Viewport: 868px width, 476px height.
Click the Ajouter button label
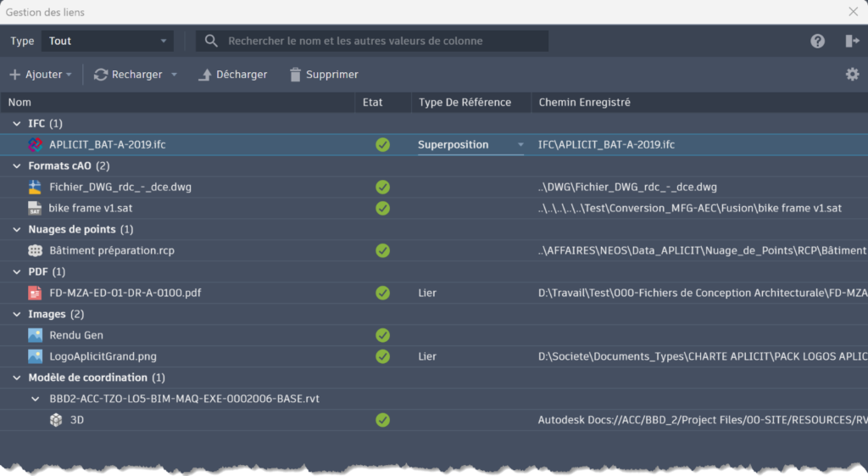point(44,75)
